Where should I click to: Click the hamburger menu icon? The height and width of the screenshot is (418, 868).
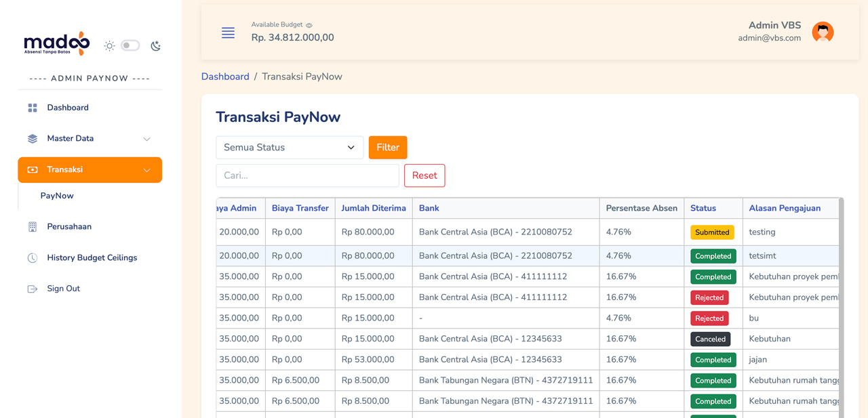point(228,33)
